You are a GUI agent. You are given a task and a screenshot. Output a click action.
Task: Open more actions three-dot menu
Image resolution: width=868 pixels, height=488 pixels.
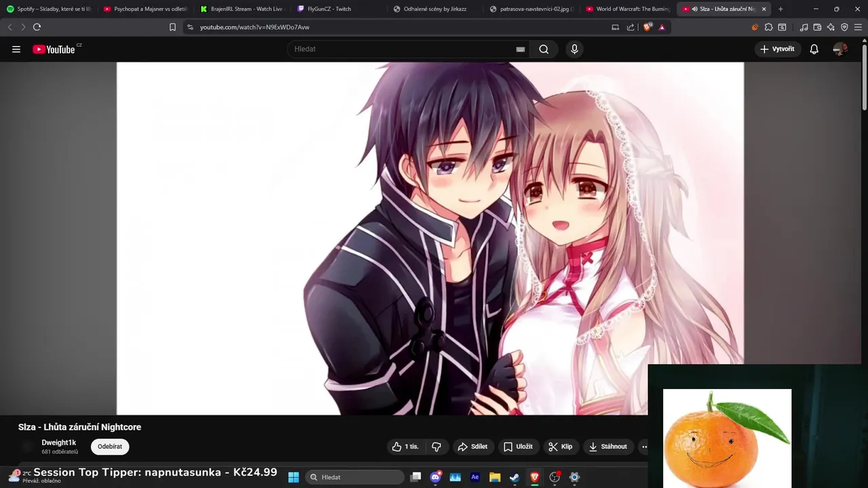coord(644,447)
